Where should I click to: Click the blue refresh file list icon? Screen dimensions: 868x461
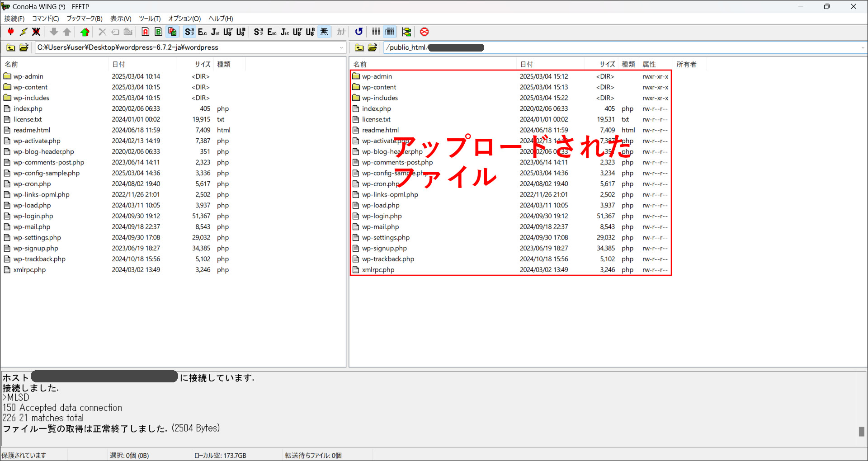(359, 32)
